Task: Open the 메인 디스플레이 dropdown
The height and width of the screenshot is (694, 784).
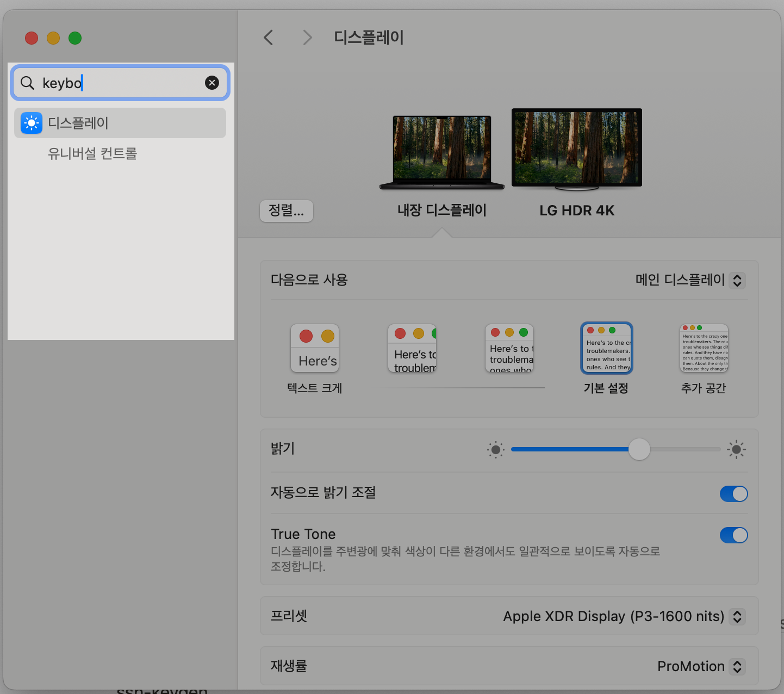Action: [x=689, y=280]
